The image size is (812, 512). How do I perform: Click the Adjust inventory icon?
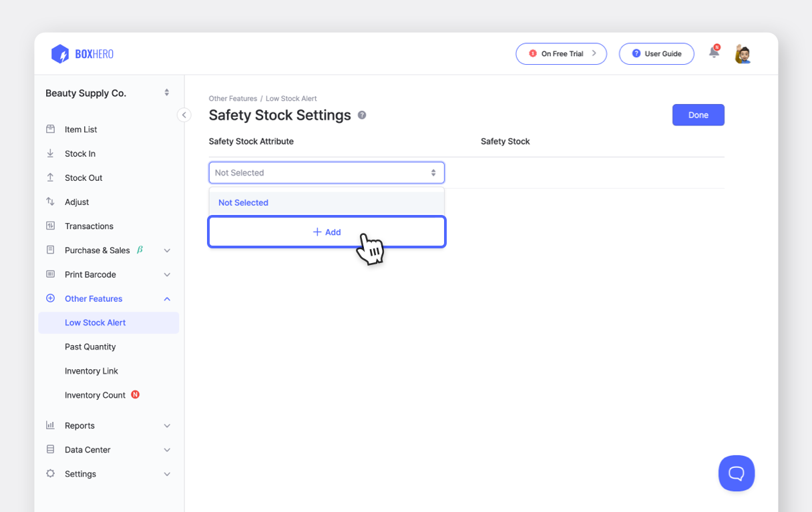tap(51, 201)
